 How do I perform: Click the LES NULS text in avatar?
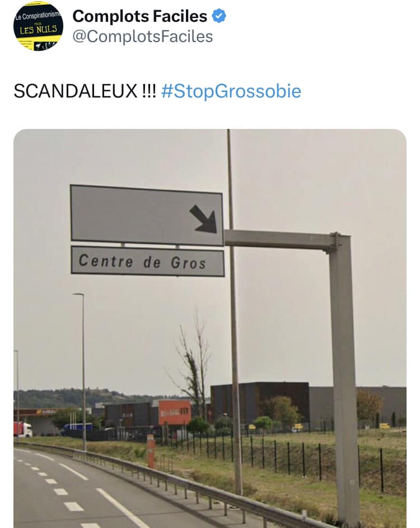pos(38,30)
